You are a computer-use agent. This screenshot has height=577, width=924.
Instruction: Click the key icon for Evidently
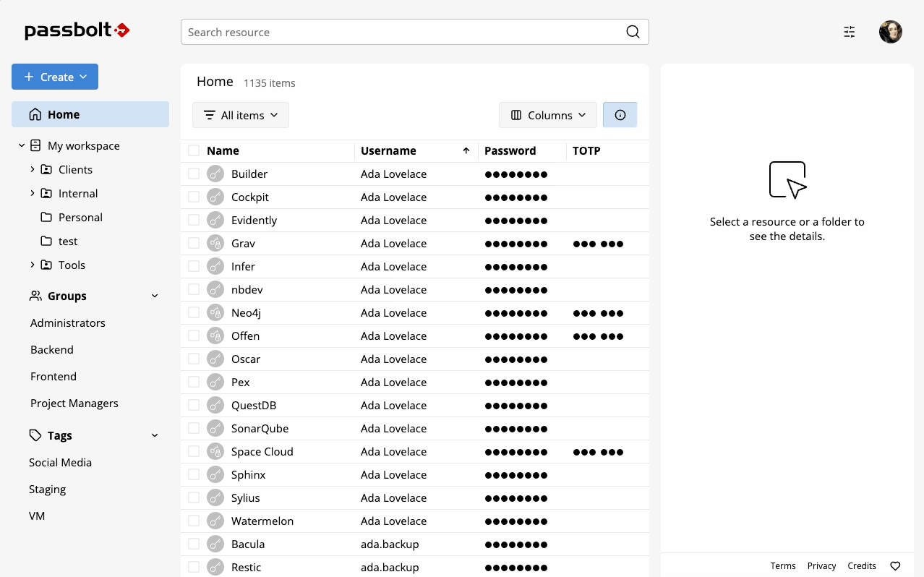coord(215,220)
